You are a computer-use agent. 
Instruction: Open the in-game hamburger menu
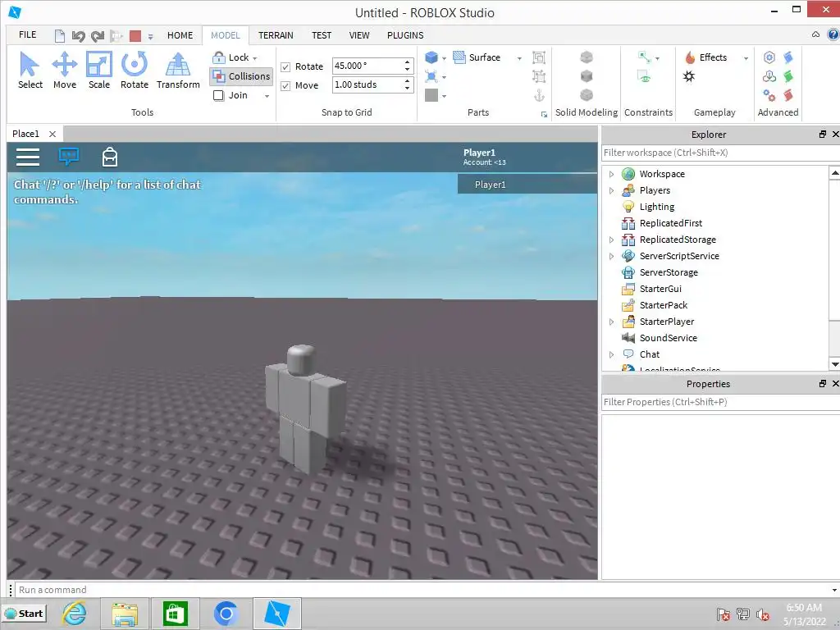pos(28,157)
